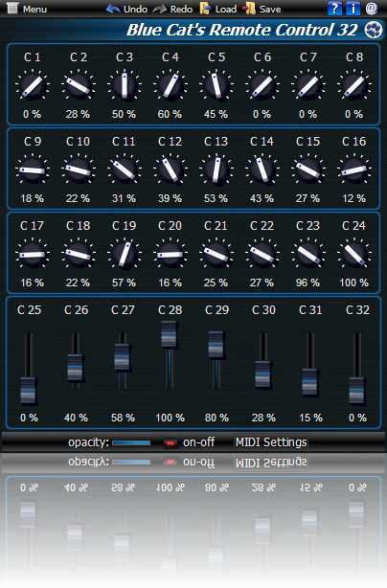Toggle the red on-off switch
Viewport: 387px width, 588px height.
click(x=170, y=443)
